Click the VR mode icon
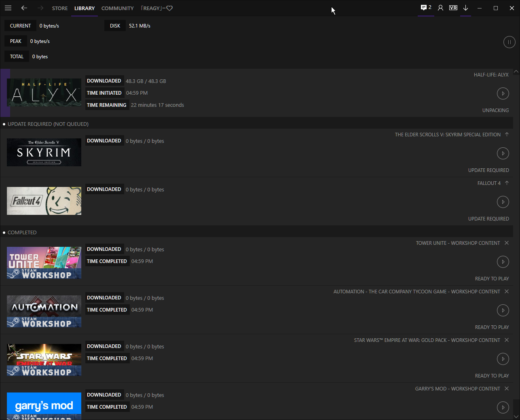 pos(453,8)
